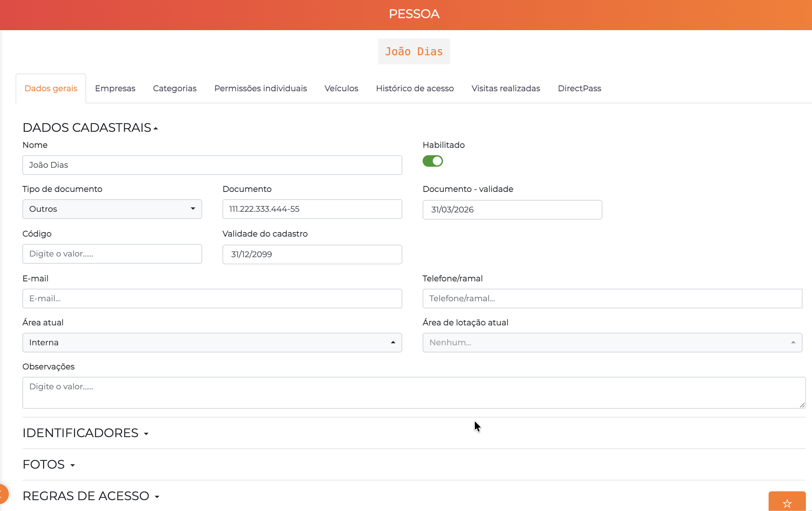Click the Observações text area
This screenshot has width=812, height=511.
point(414,393)
